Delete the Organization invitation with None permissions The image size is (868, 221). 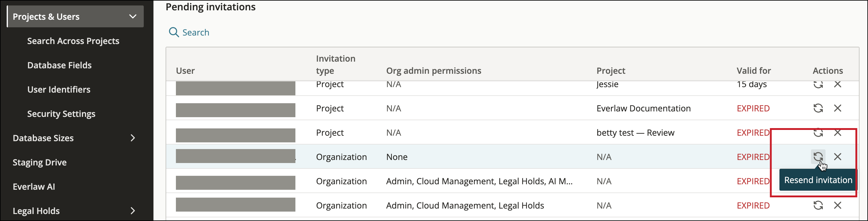(x=837, y=157)
